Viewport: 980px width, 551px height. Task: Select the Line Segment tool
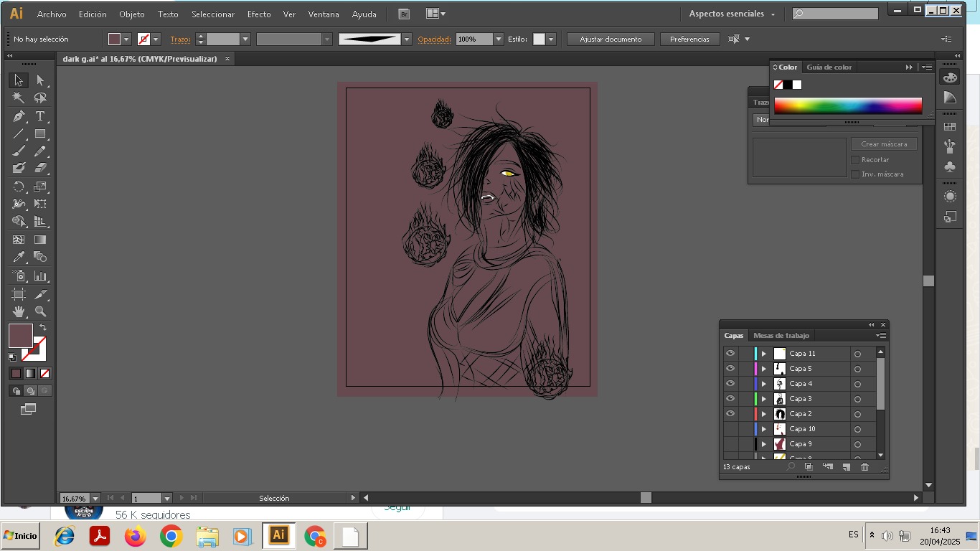[19, 134]
